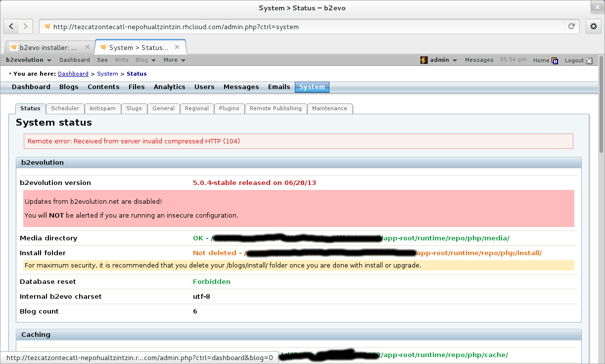Click the Home blog icon in toolbar
Viewport: 605px width, 364px height.
click(555, 60)
